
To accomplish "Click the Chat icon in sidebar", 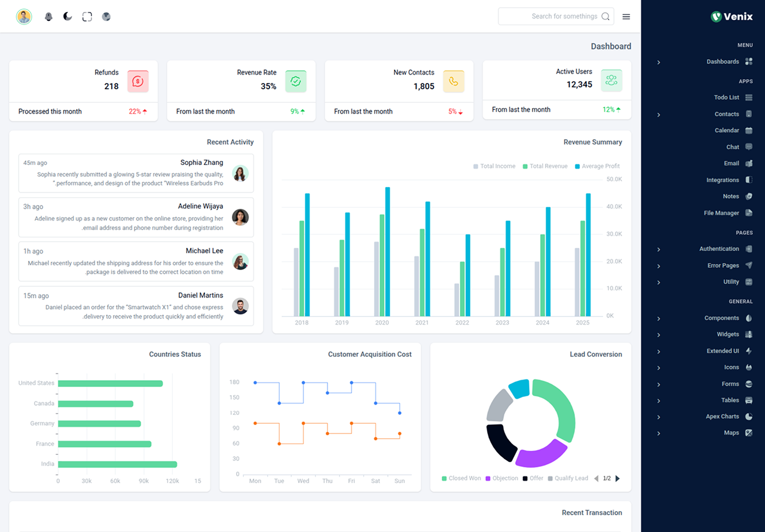I will (x=749, y=147).
